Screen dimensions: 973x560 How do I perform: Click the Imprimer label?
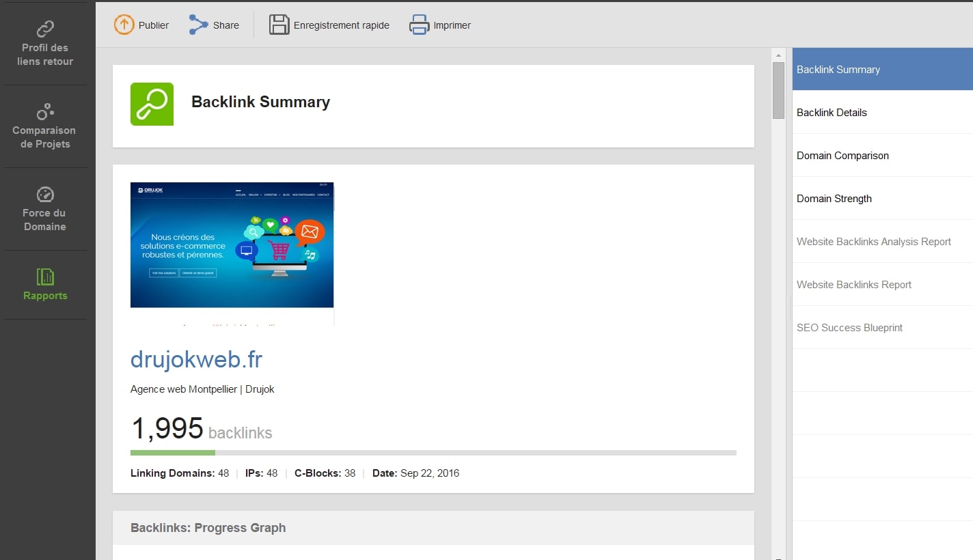click(452, 25)
